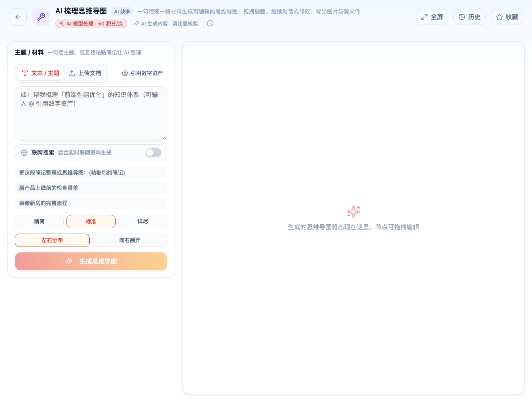Click the 主题 / 材料 heading text

pyautogui.click(x=29, y=52)
